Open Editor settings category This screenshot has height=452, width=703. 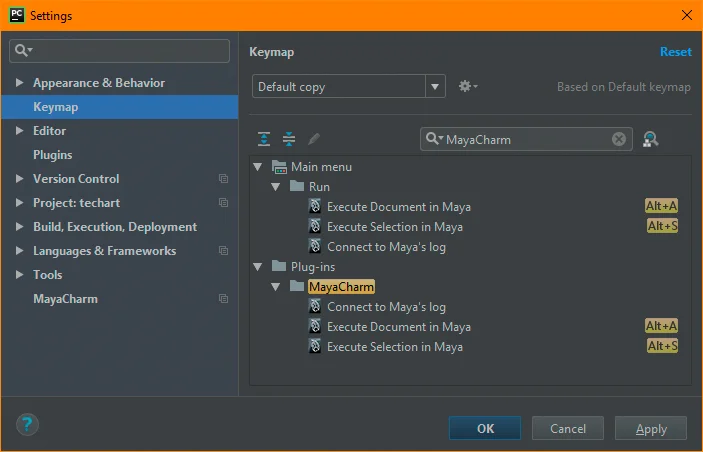pyautogui.click(x=49, y=130)
